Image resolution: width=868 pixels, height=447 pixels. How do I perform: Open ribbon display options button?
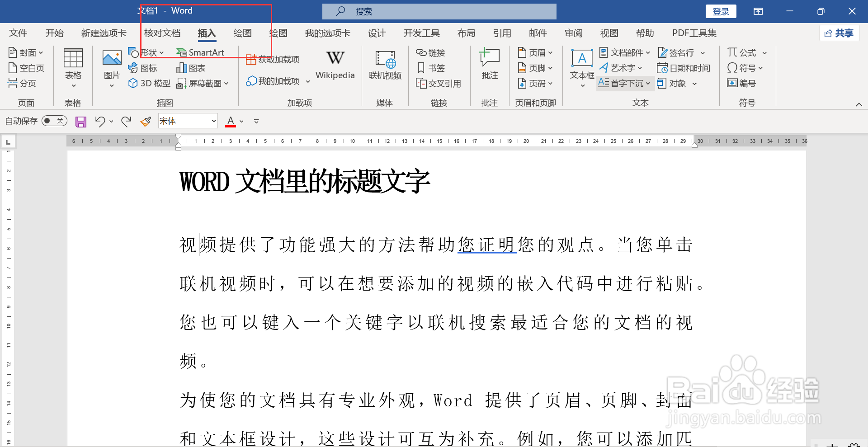[x=758, y=11]
